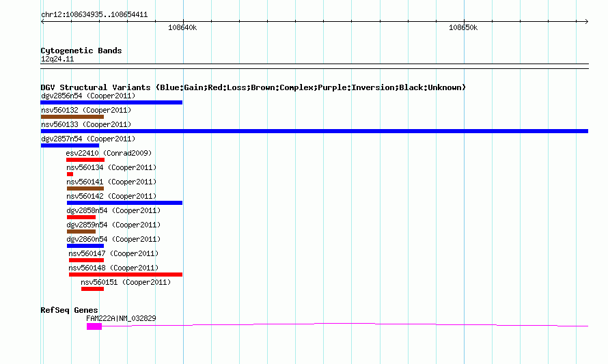Click the red bar under nsv560147

[x=87, y=260]
